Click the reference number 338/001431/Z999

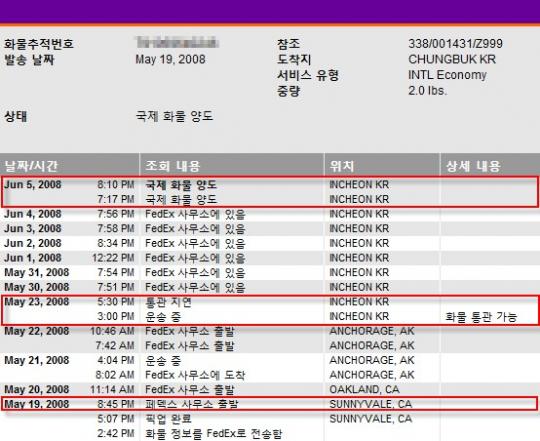click(x=455, y=44)
